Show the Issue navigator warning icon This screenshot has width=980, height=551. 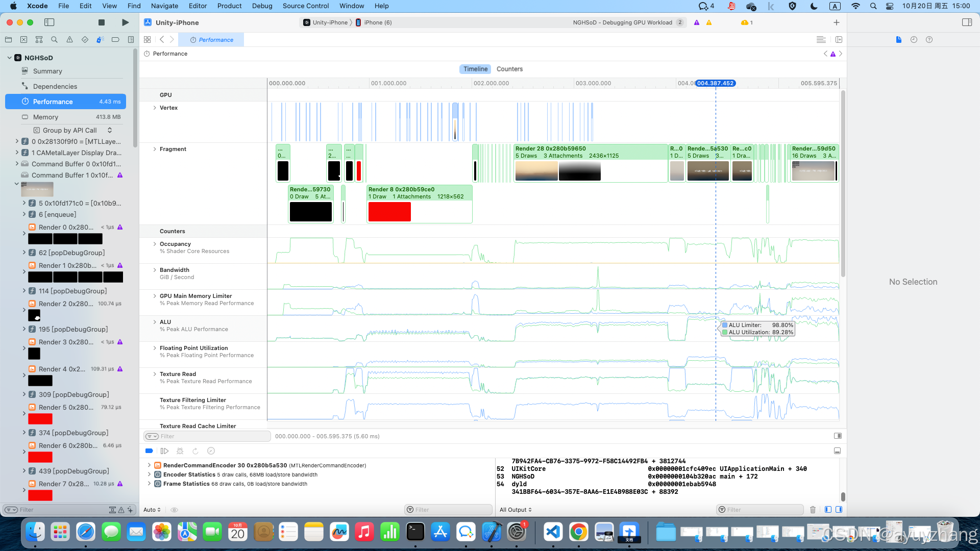[x=69, y=39]
